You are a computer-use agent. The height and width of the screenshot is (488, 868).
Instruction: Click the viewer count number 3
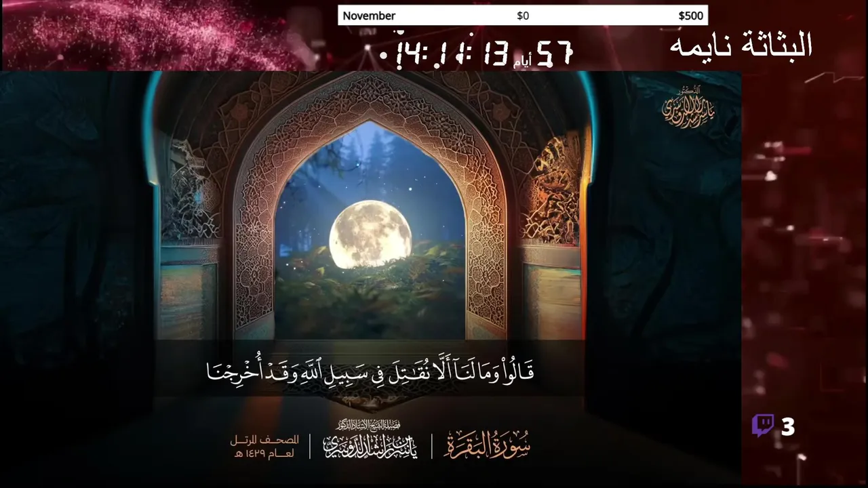point(787,427)
